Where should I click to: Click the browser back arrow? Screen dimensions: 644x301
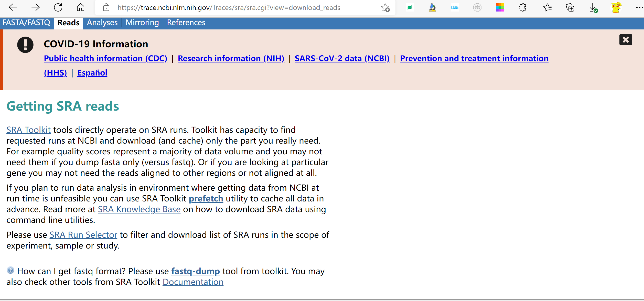(13, 8)
